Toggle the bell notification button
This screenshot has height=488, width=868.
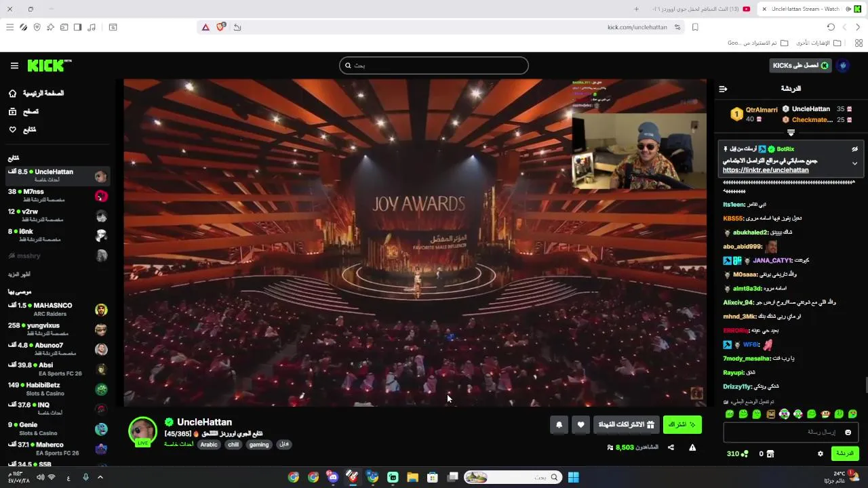[x=559, y=425]
